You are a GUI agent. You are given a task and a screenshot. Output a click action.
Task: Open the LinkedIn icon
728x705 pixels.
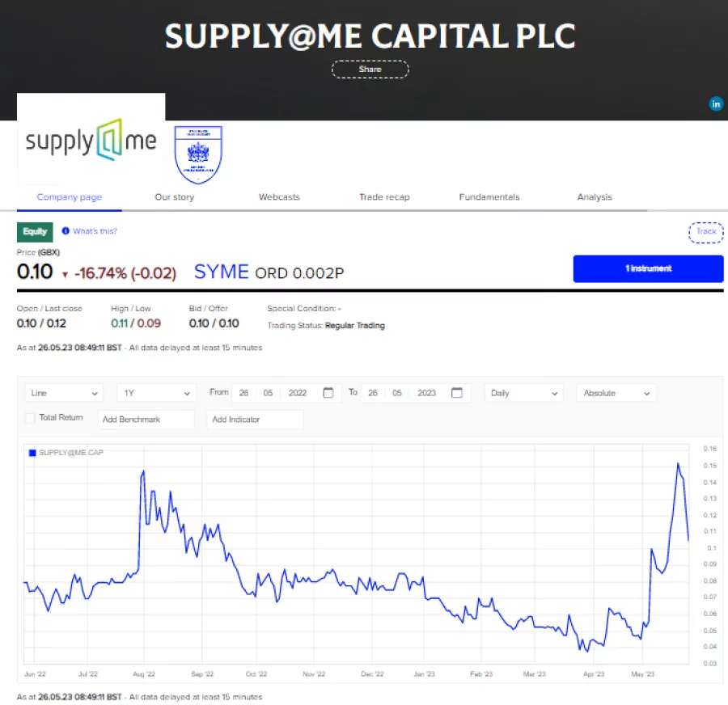coord(716,103)
